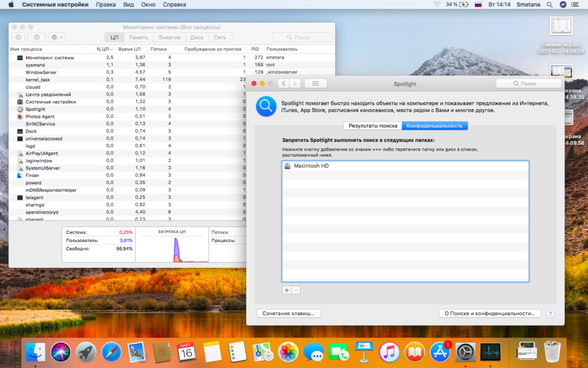The image size is (588, 368).
Task: Click О Поиске и конфиденциальности button
Action: coord(490,313)
